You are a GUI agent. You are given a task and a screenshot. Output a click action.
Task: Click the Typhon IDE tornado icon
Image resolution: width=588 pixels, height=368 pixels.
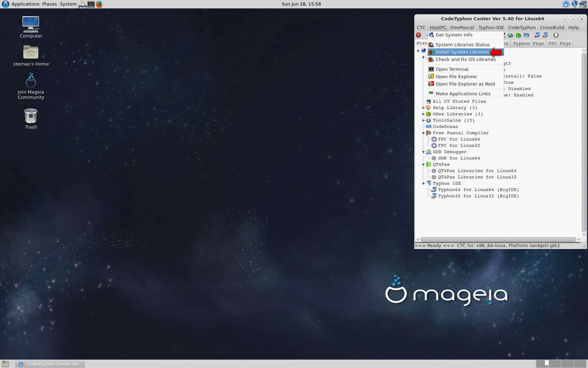pos(429,183)
